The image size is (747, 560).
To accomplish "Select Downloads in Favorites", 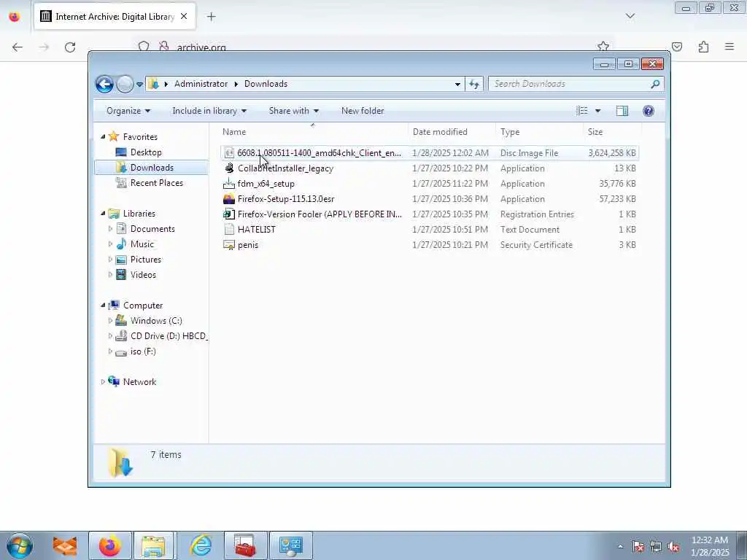I will click(x=152, y=167).
